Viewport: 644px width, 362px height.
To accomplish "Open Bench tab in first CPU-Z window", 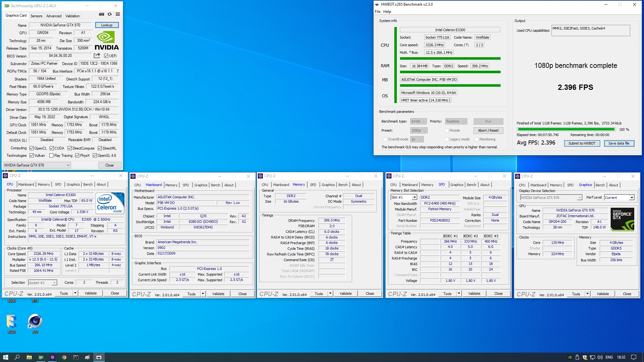I will tap(88, 184).
